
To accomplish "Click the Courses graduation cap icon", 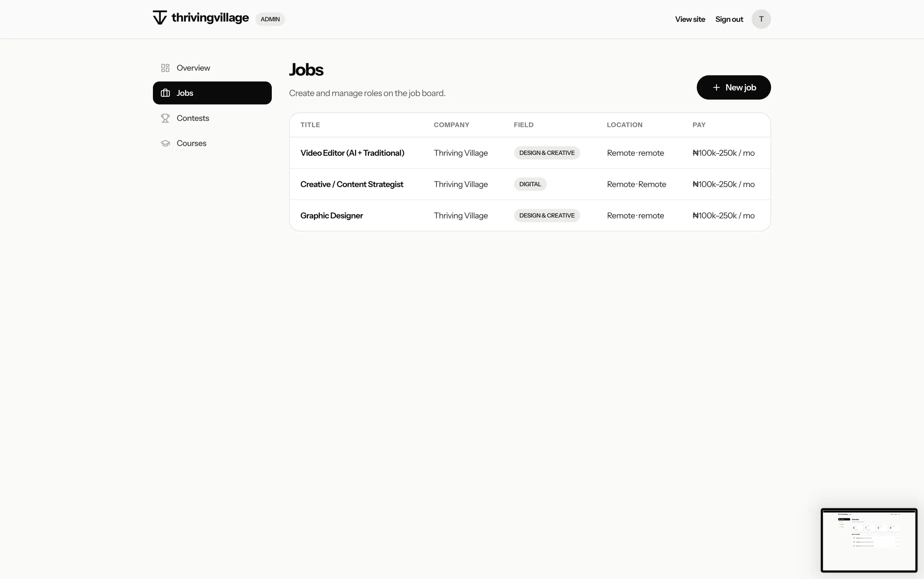I will (165, 143).
